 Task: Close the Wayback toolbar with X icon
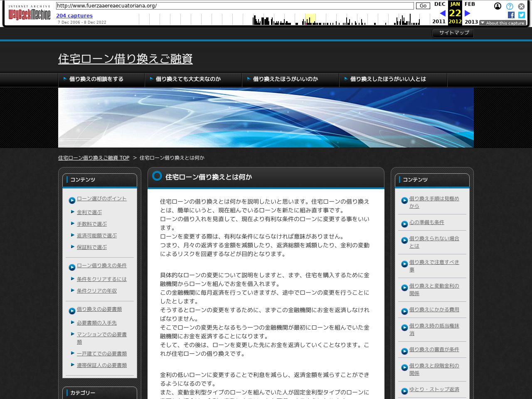coord(521,6)
